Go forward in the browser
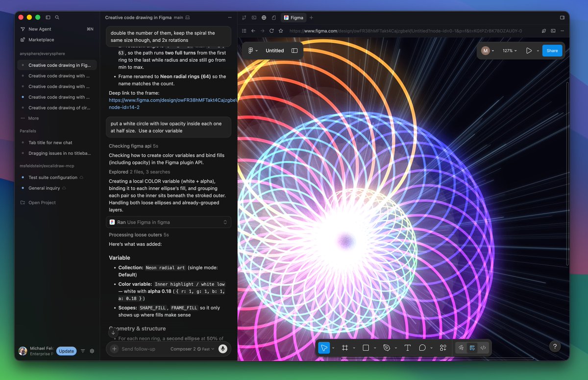 (262, 31)
